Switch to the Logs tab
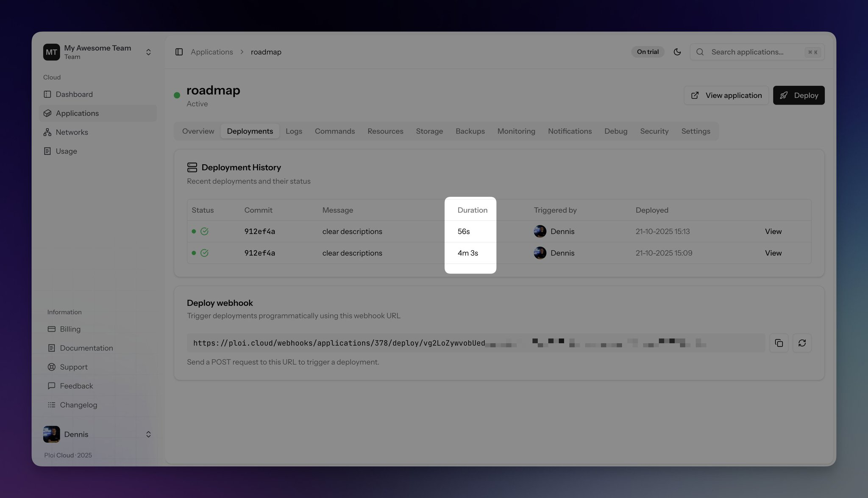The width and height of the screenshot is (868, 498). (x=294, y=131)
